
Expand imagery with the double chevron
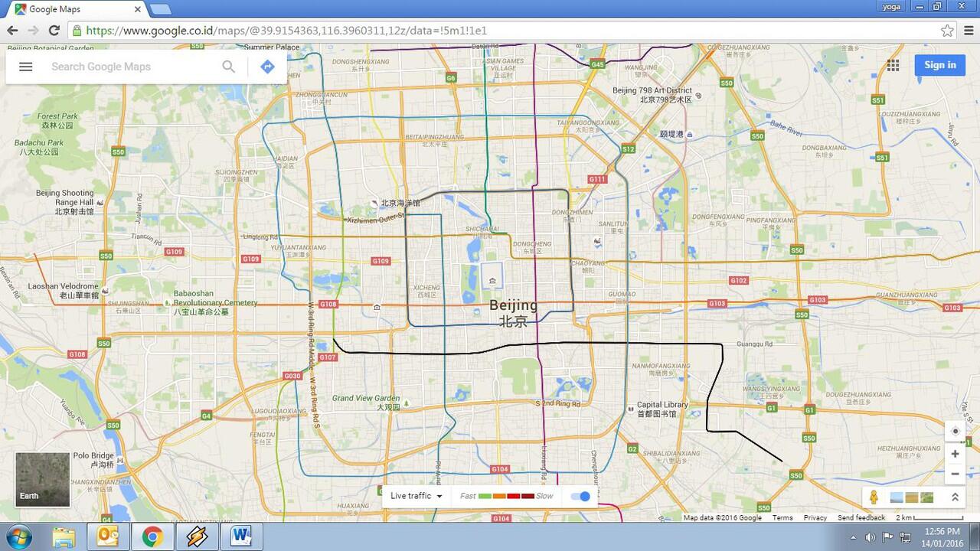pos(955,497)
